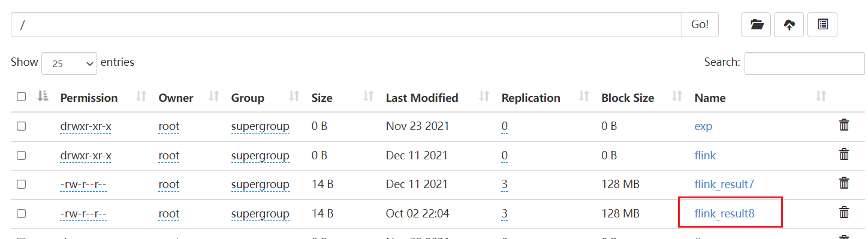This screenshot has width=868, height=239.
Task: Click the create directory folder icon
Action: 757,25
